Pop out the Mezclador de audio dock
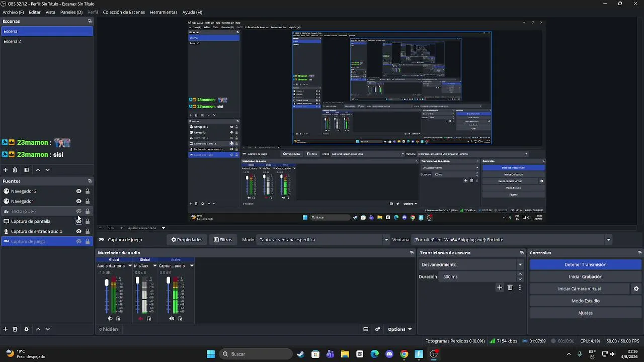 click(412, 253)
